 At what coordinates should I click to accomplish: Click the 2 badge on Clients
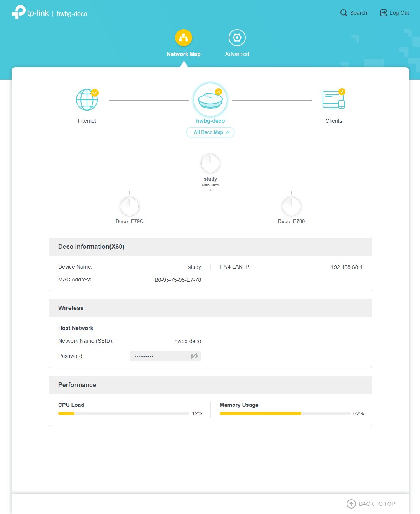click(342, 92)
